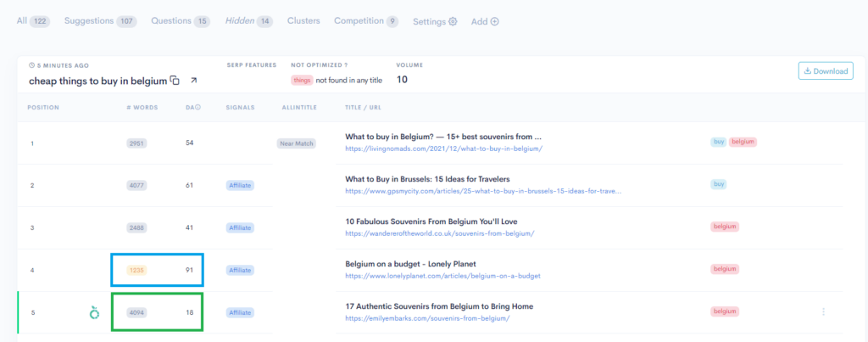Click the Affiliate badge in row 4

tap(240, 270)
